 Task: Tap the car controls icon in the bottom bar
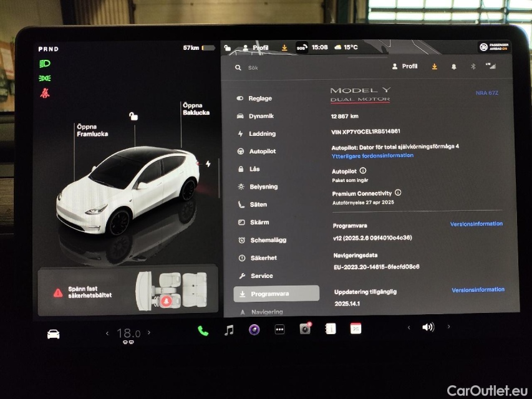(x=53, y=334)
